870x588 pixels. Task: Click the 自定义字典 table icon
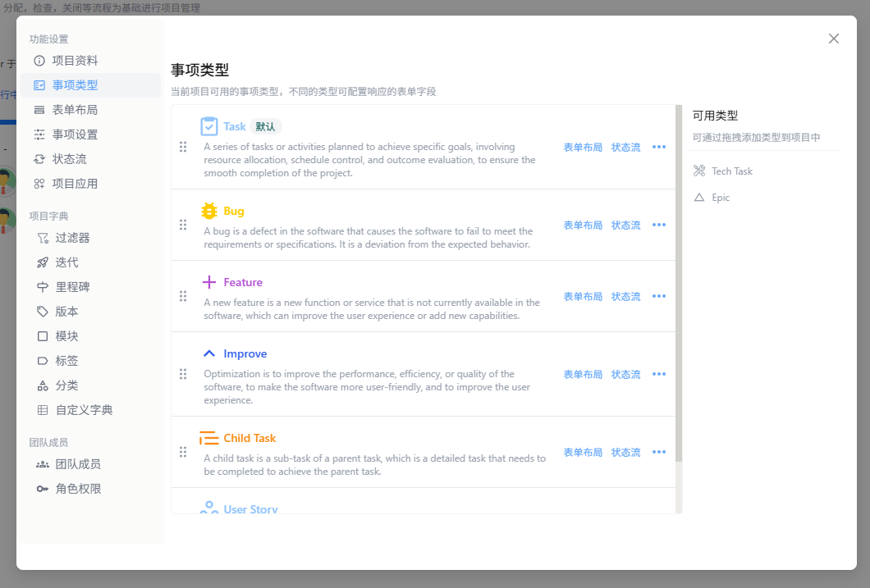pyautogui.click(x=43, y=410)
